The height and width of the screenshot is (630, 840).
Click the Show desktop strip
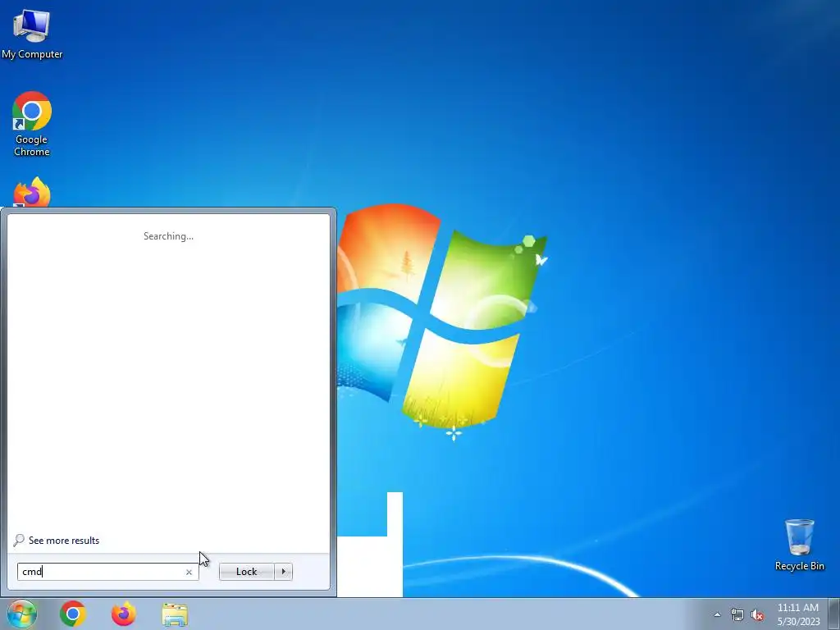click(834, 614)
